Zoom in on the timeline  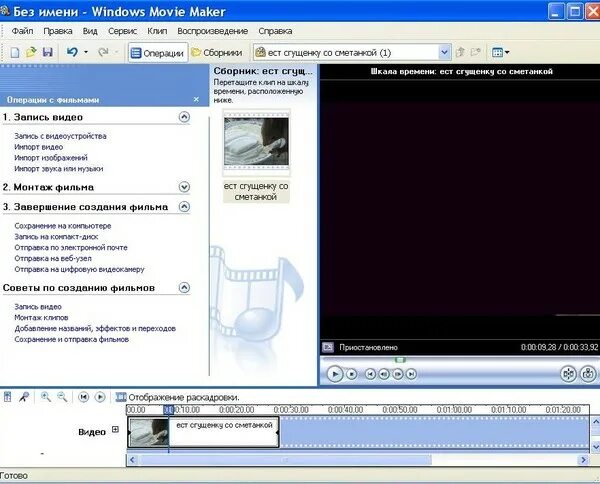[46, 397]
